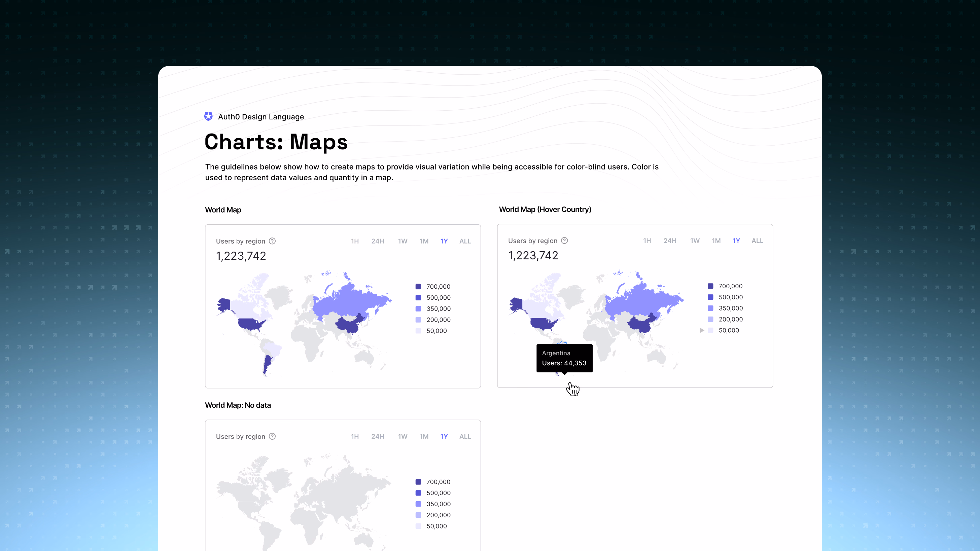Click 500,000 legend swatch in No data card
This screenshot has width=980, height=551.
pyautogui.click(x=418, y=493)
